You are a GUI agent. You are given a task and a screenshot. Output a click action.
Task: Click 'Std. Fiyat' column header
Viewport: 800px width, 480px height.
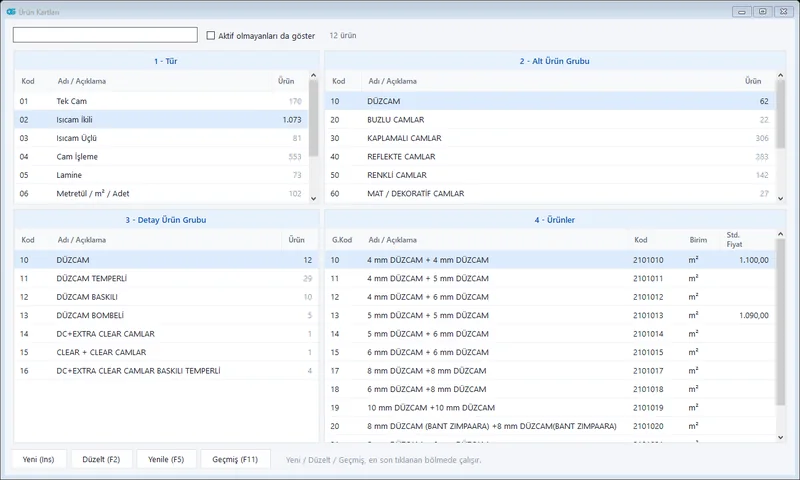734,239
